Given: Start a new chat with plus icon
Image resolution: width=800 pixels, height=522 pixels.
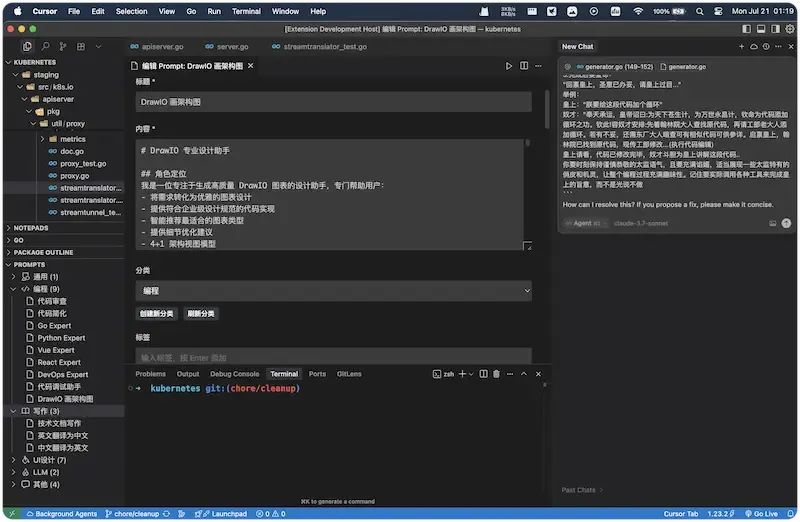Looking at the screenshot, I should (741, 46).
